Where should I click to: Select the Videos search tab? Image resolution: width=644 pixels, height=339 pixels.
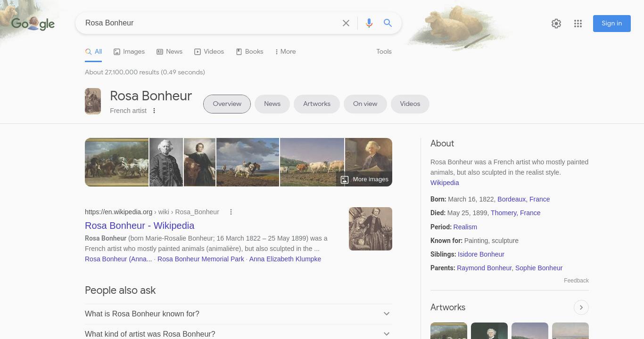coord(209,52)
